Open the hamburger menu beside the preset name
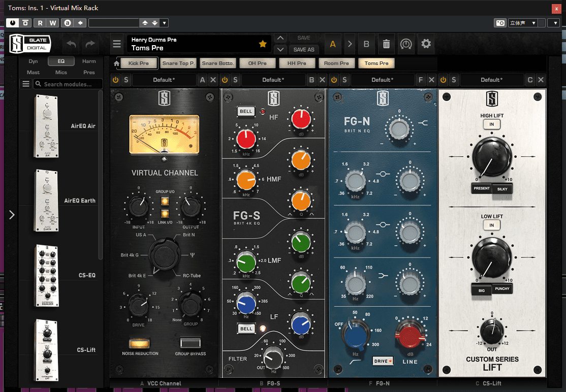Screen dimensions: 566x392 pos(116,44)
